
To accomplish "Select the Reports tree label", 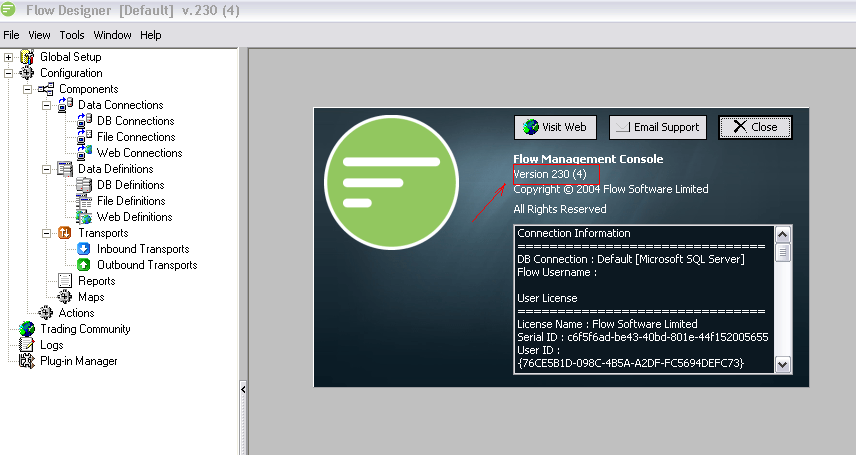I will click(x=97, y=281).
